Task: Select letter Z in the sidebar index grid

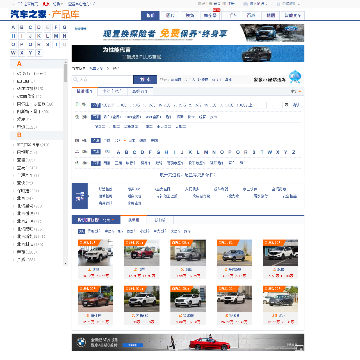Action: click(39, 53)
